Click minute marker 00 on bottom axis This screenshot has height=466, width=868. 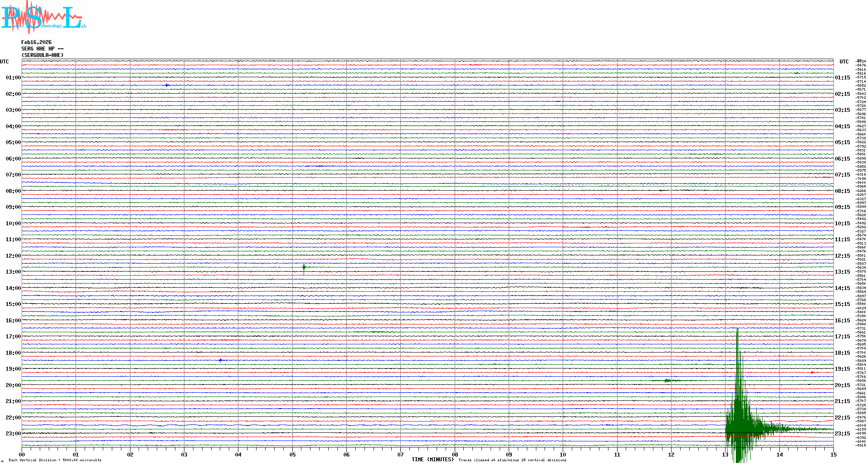(22, 455)
